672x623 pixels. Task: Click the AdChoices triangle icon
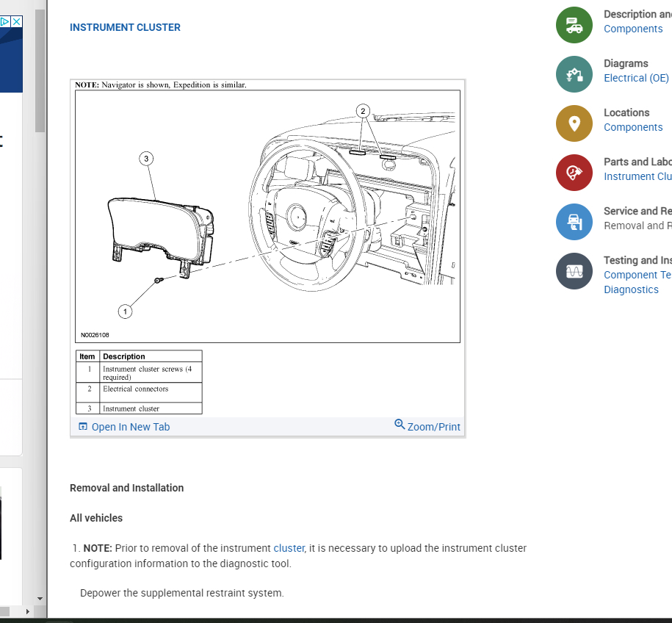pyautogui.click(x=5, y=21)
